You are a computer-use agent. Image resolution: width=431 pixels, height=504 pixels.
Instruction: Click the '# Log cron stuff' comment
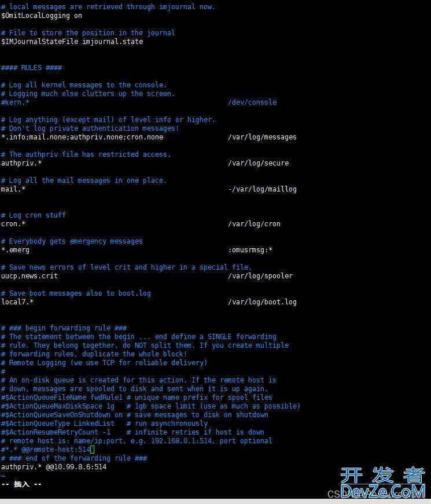tap(34, 215)
